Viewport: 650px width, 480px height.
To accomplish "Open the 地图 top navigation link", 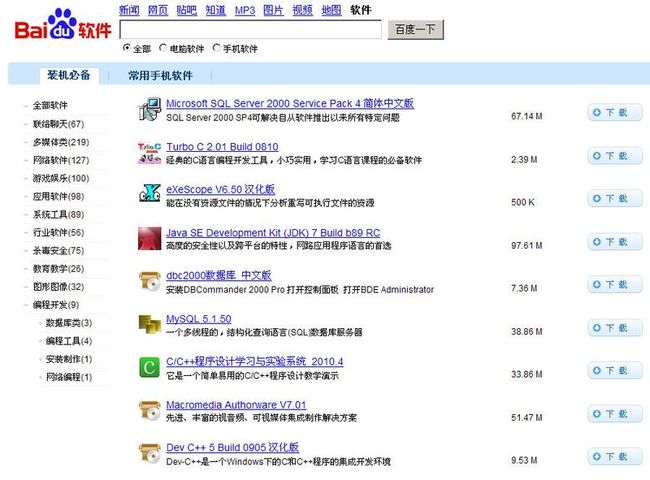I will 331,10.
